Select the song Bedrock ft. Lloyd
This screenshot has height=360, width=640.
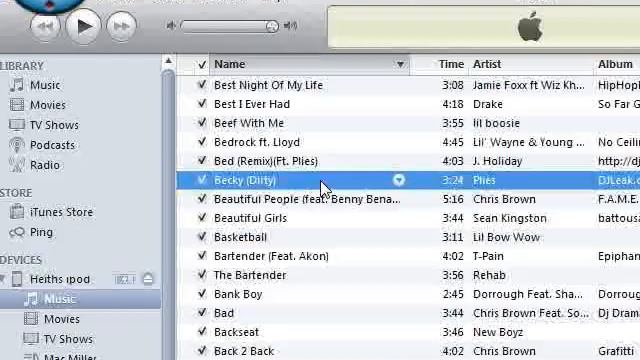(257, 142)
